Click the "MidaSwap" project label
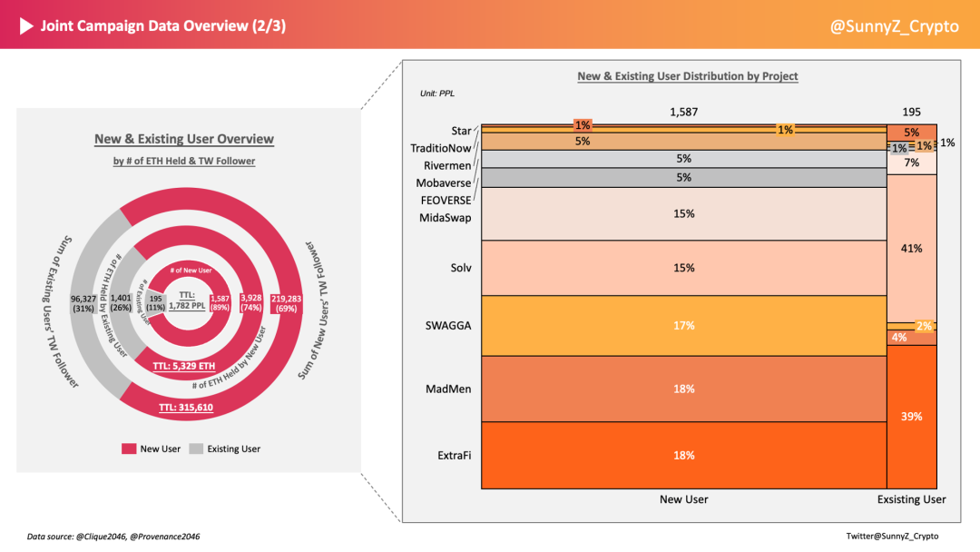 445,218
